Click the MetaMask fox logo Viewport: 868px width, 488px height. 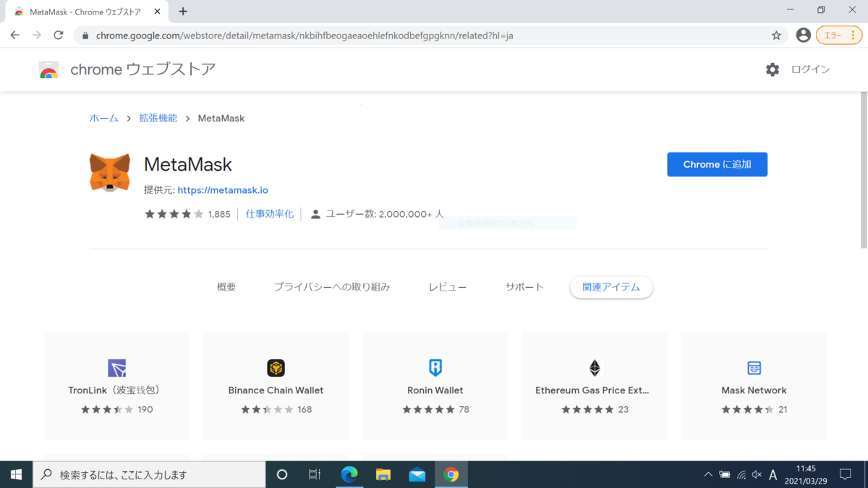coord(110,172)
